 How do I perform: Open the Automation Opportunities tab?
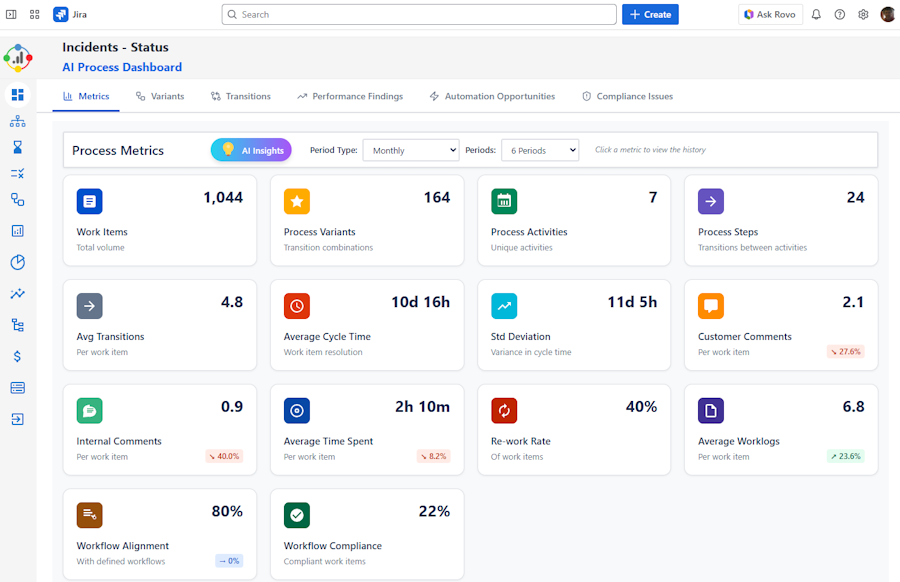492,97
